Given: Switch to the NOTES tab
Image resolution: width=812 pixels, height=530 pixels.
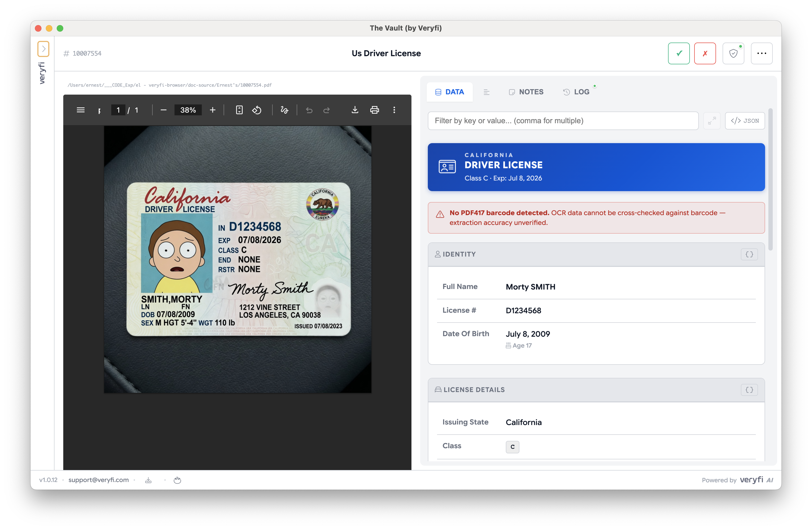Looking at the screenshot, I should 526,92.
